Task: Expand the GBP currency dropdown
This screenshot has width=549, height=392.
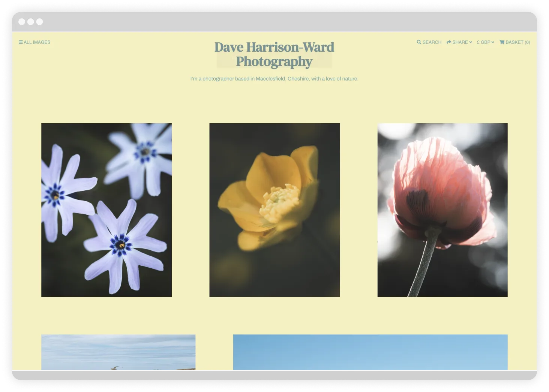Action: (x=486, y=42)
